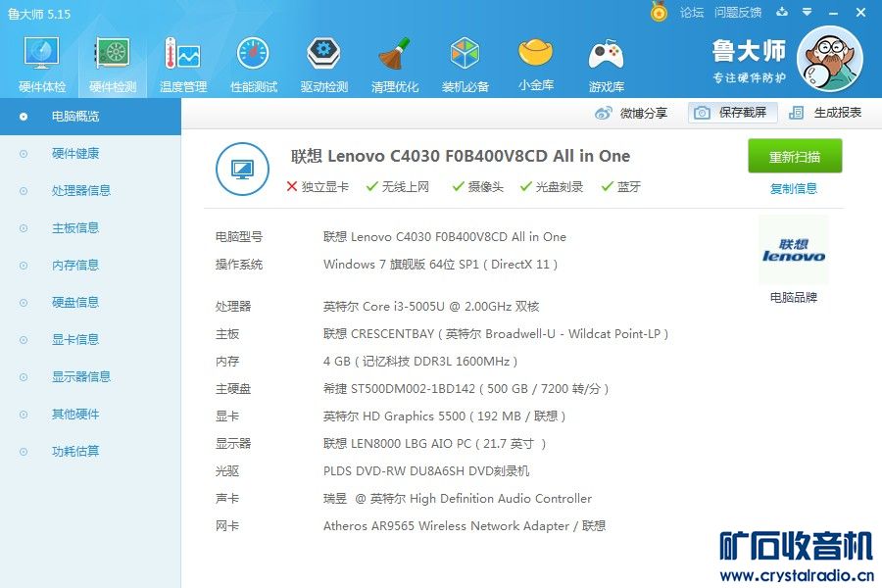882x588 pixels.
Task: Open 硬盘信息 sidebar item
Action: coord(90,302)
